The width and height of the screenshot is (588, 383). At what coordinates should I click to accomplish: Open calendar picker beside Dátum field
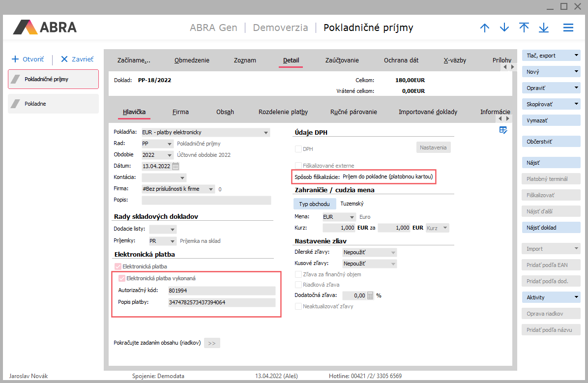tap(176, 166)
